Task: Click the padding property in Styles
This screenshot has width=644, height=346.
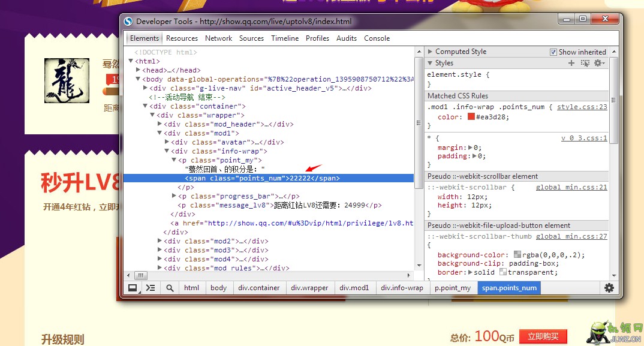Action: (462, 156)
